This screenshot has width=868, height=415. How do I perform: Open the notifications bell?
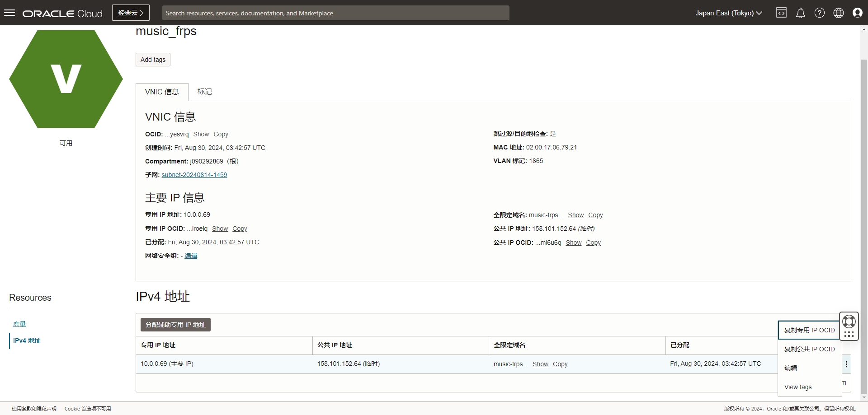[800, 13]
